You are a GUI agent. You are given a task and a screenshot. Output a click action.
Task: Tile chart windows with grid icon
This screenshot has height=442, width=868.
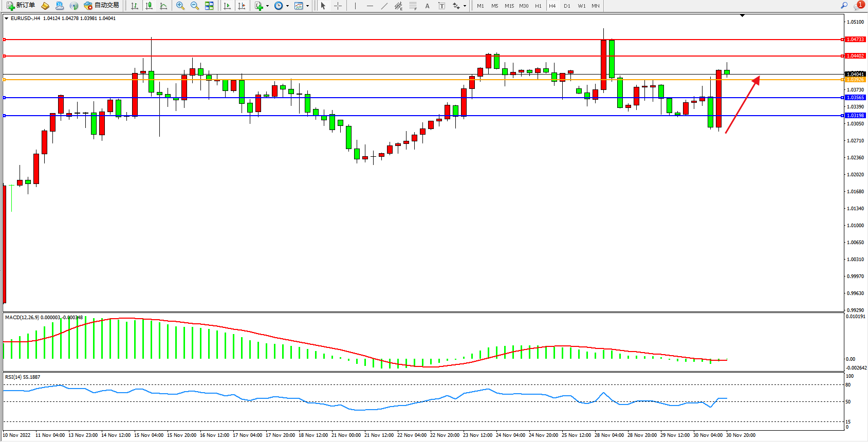point(209,6)
